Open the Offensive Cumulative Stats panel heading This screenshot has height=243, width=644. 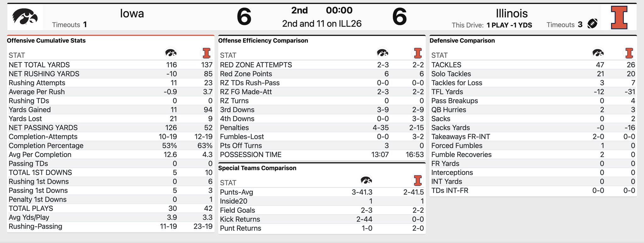[x=46, y=40]
